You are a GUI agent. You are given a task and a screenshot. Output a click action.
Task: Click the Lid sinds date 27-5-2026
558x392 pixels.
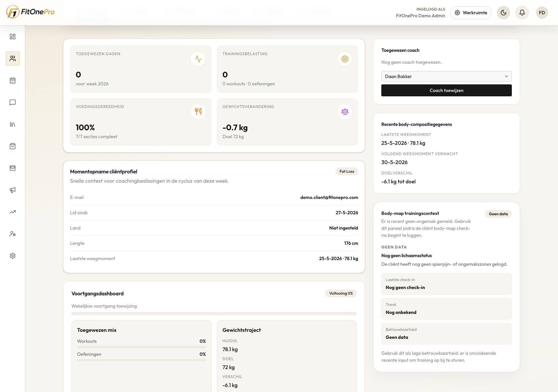(347, 213)
